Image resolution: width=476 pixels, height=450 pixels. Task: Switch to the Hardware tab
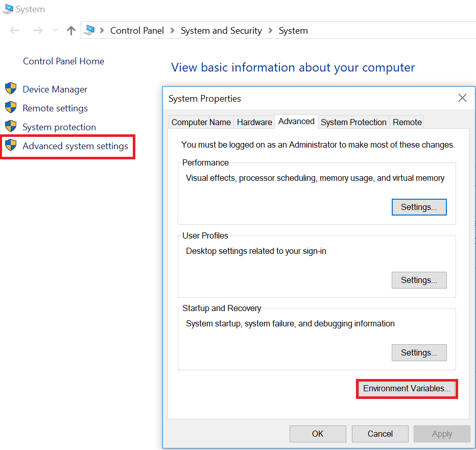[254, 122]
